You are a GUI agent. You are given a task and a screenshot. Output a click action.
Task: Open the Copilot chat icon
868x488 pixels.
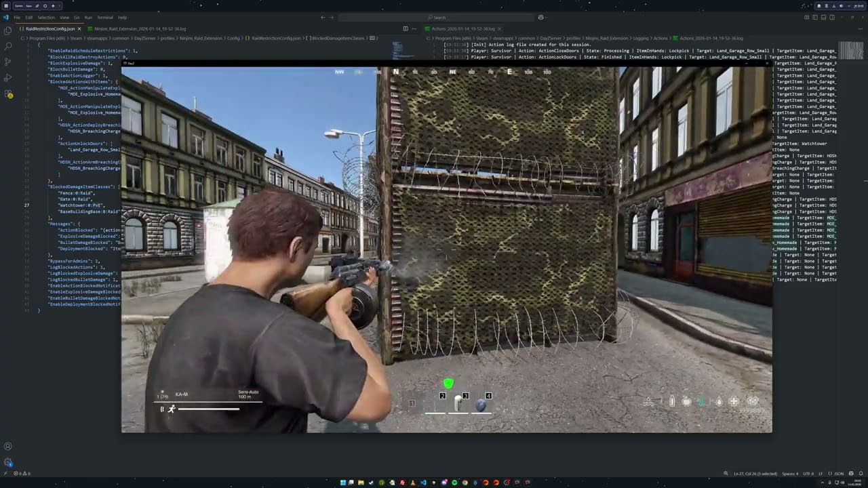coord(540,17)
